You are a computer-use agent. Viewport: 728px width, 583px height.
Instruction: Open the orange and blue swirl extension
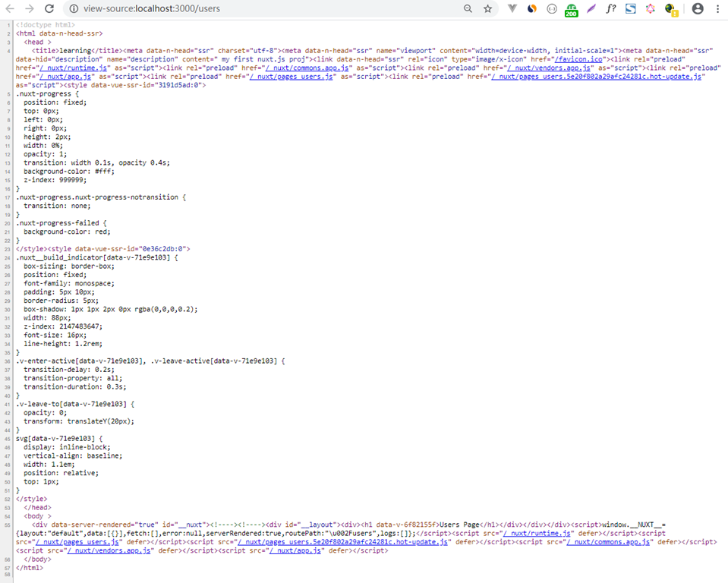point(532,8)
